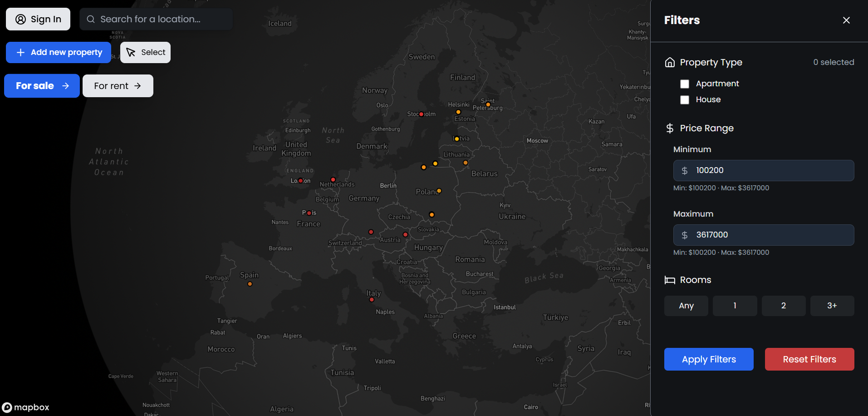Viewport: 868px width, 416px height.
Task: Click the '0 selected' counter text
Action: (834, 62)
